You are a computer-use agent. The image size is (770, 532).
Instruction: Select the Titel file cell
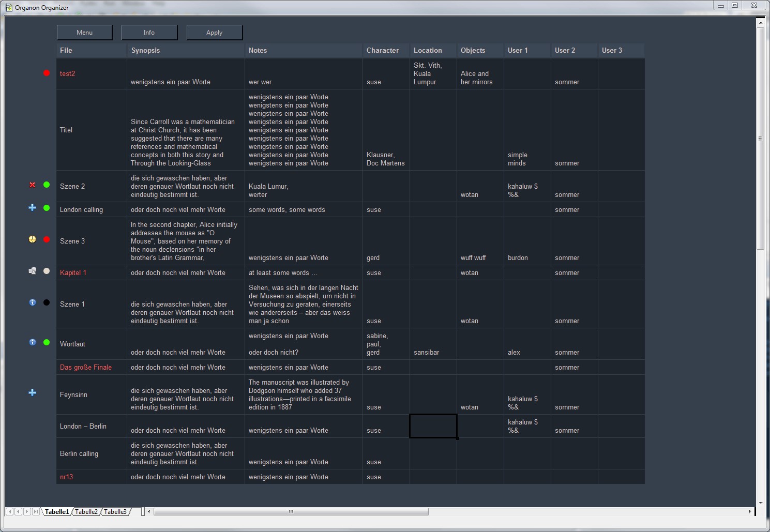coord(92,130)
